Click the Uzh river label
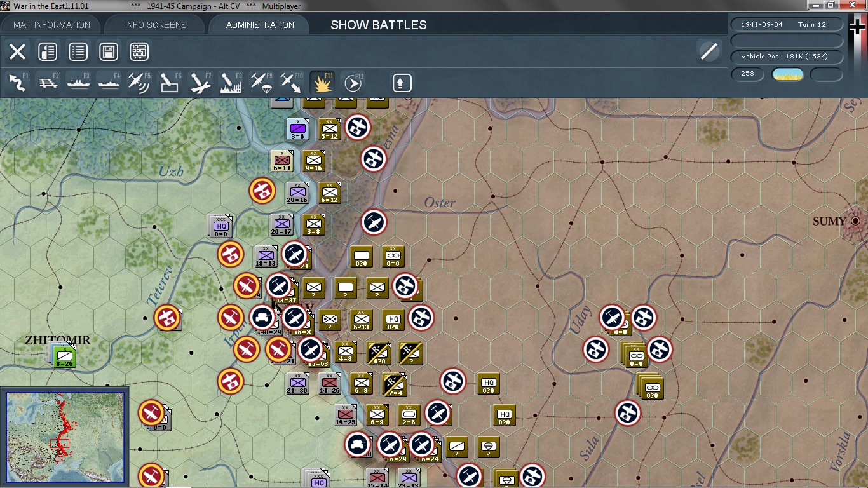The image size is (868, 488). 171,170
